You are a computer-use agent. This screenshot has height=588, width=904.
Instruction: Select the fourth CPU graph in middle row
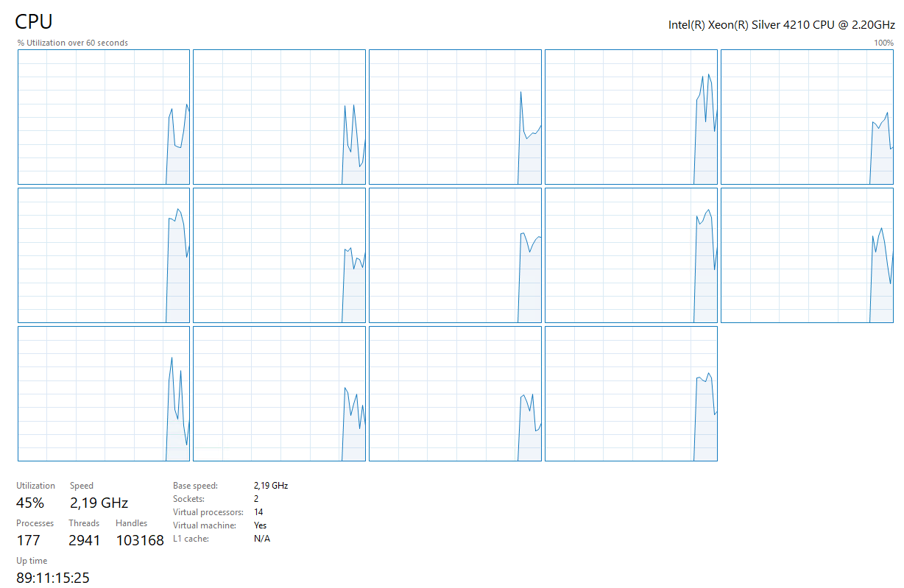tap(632, 255)
